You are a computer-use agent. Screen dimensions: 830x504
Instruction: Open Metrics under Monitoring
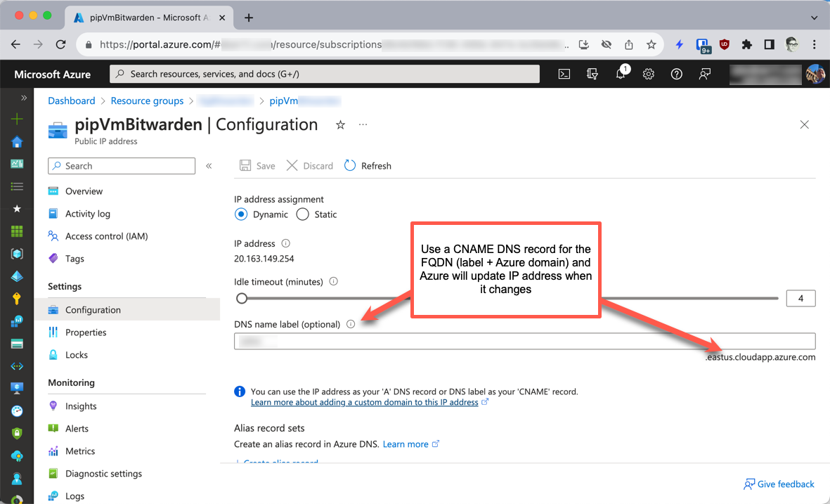(x=79, y=451)
